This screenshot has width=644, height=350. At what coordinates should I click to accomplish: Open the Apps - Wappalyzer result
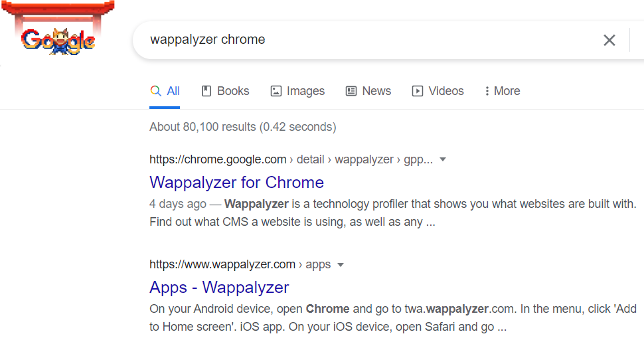click(219, 288)
